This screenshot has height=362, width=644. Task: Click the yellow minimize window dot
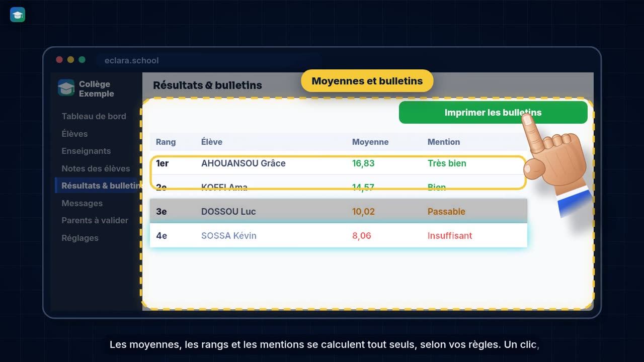[x=70, y=60]
